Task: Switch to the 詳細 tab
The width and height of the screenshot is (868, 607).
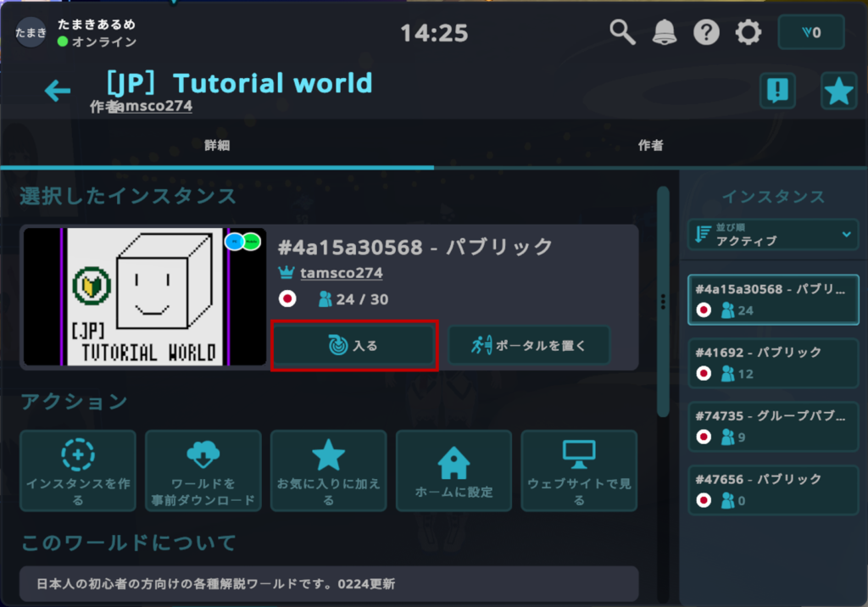Action: coord(217,146)
